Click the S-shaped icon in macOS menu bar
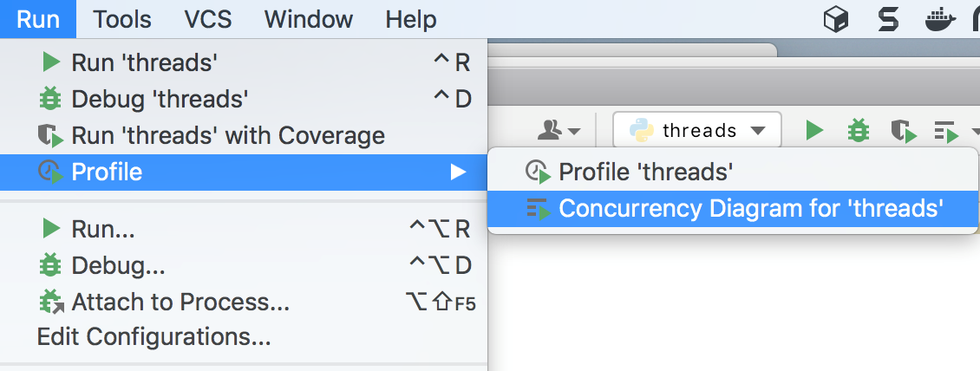The height and width of the screenshot is (371, 980). pos(887,19)
